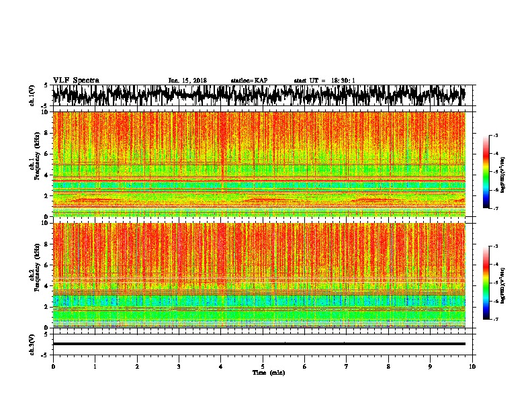Click the ch.1 color bar log(PSD) label
This screenshot has height=411, width=532.
pyautogui.click(x=502, y=175)
